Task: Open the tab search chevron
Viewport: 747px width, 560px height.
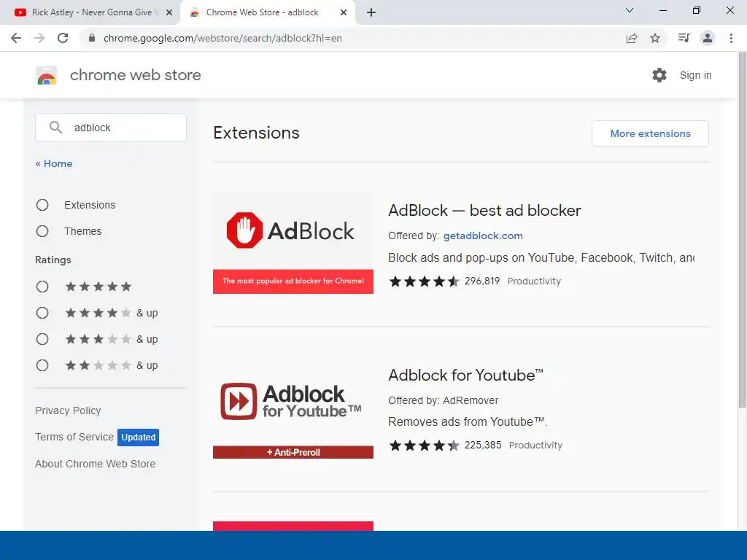Action: (630, 10)
